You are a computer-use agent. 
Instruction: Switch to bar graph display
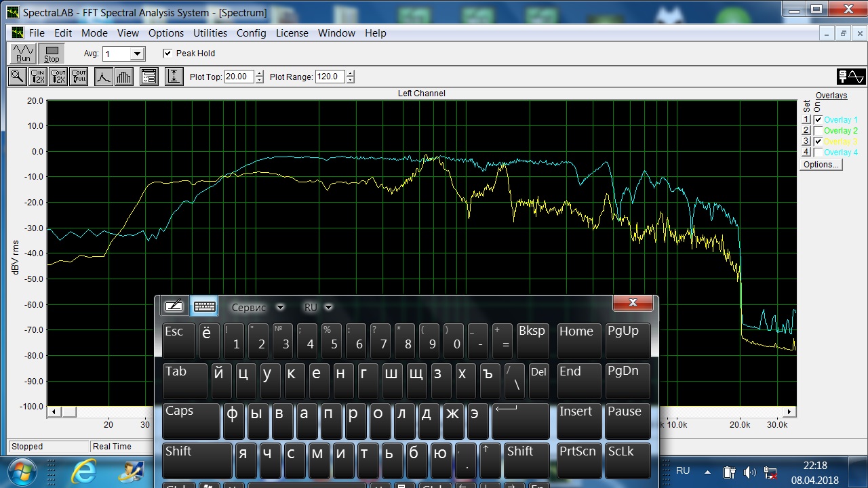(x=123, y=77)
